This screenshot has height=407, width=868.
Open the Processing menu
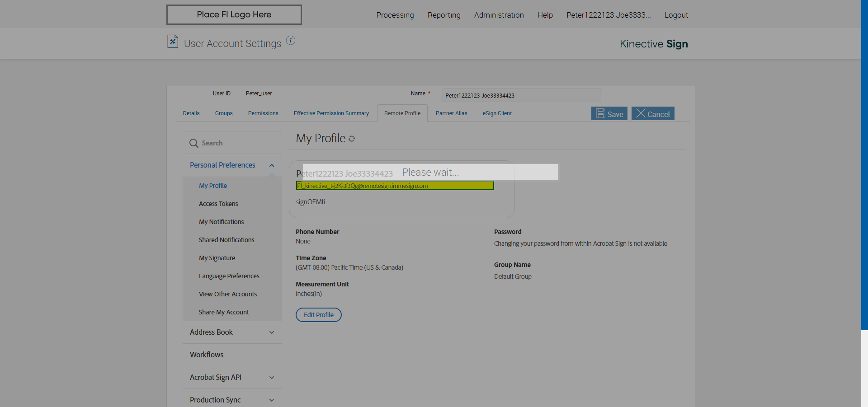click(395, 15)
